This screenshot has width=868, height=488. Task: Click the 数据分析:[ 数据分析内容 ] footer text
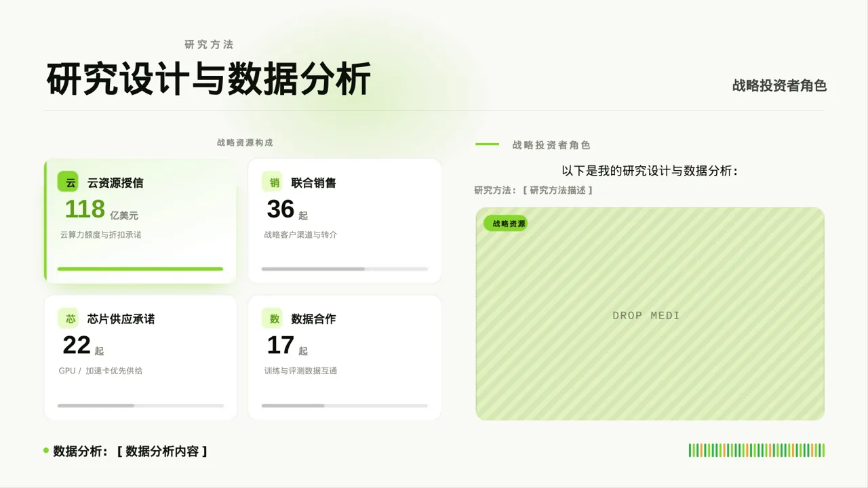point(130,451)
